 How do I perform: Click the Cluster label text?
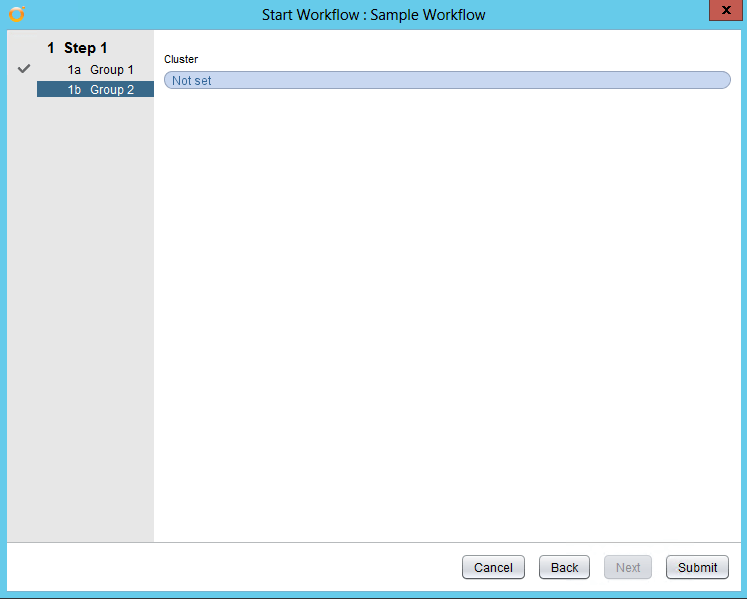pyautogui.click(x=181, y=59)
